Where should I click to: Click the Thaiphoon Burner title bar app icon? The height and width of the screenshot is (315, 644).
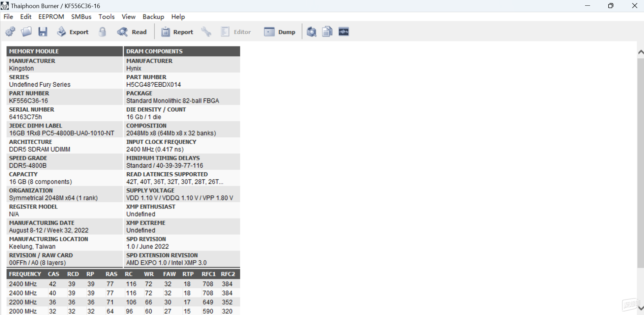(5, 6)
